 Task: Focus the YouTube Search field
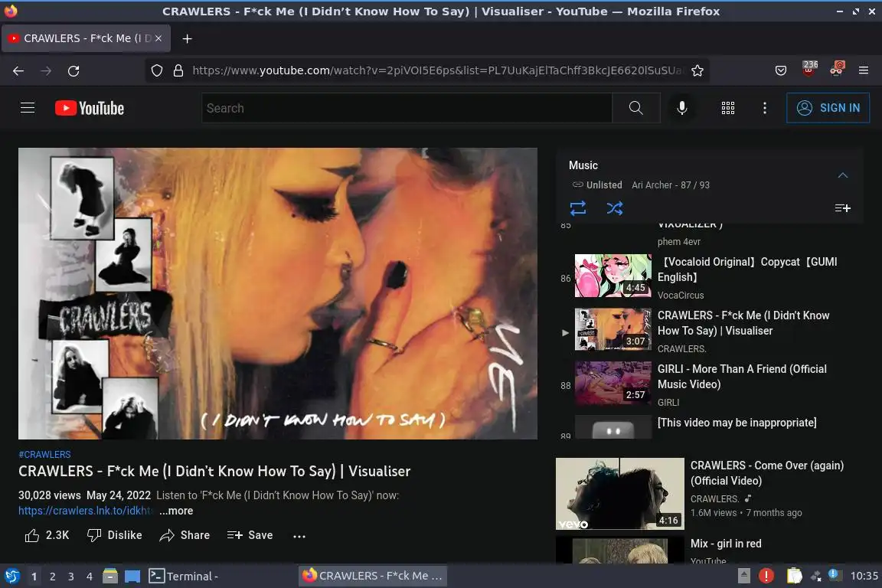(x=407, y=108)
